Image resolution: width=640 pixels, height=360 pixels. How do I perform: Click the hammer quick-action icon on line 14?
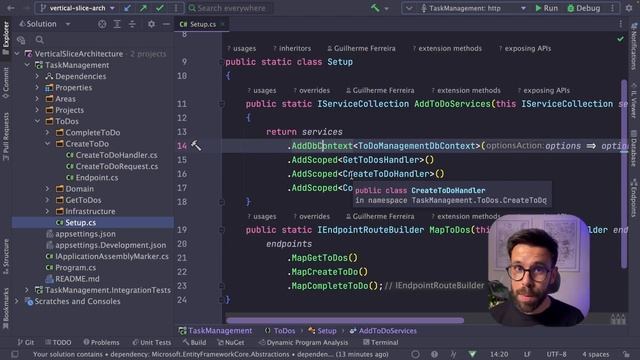pos(196,145)
